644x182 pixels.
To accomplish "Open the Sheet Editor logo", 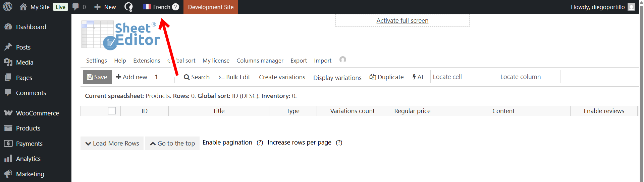I will click(120, 35).
